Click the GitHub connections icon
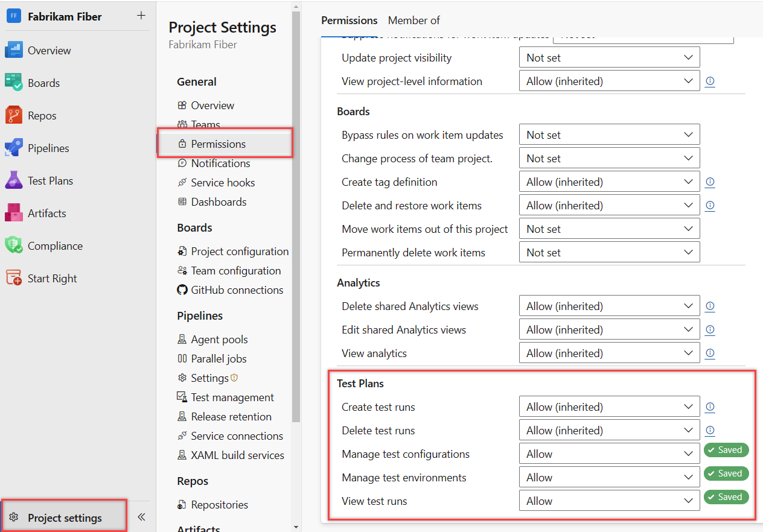This screenshot has height=532, width=763. [182, 290]
